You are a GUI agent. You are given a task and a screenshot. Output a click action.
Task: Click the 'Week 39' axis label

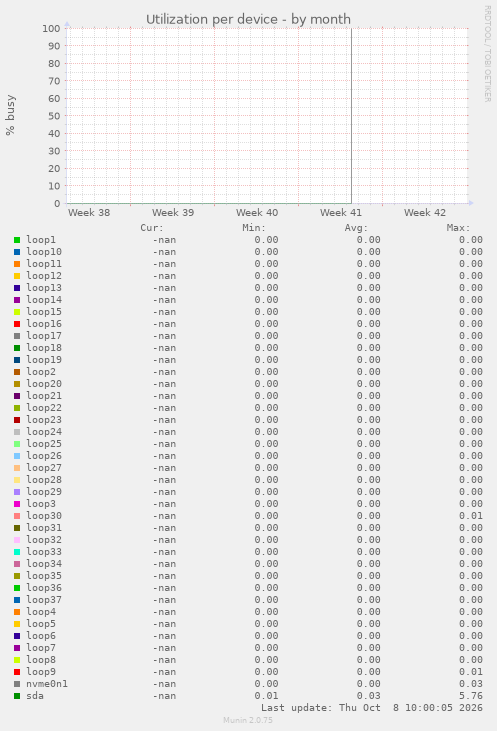pyautogui.click(x=173, y=213)
